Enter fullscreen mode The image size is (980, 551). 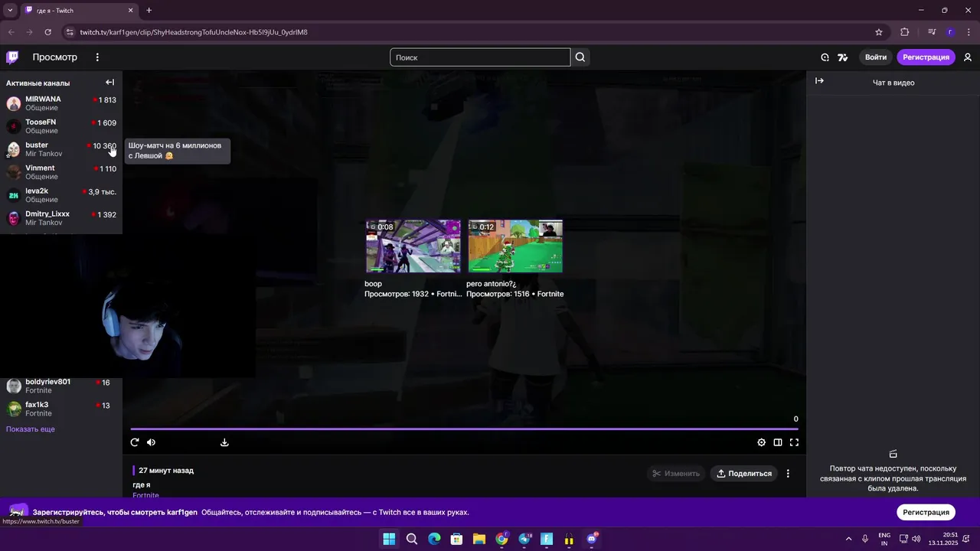(x=794, y=442)
